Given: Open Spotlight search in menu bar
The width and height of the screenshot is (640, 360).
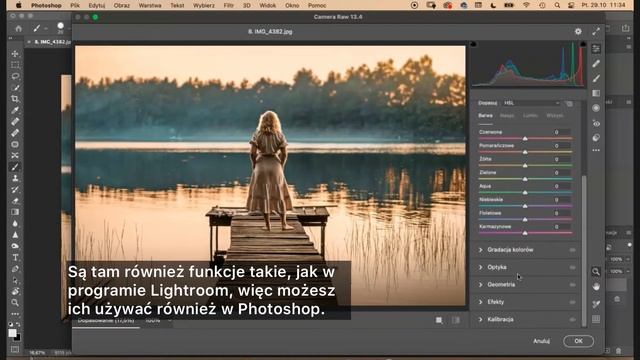Looking at the screenshot, I should coord(557,5).
